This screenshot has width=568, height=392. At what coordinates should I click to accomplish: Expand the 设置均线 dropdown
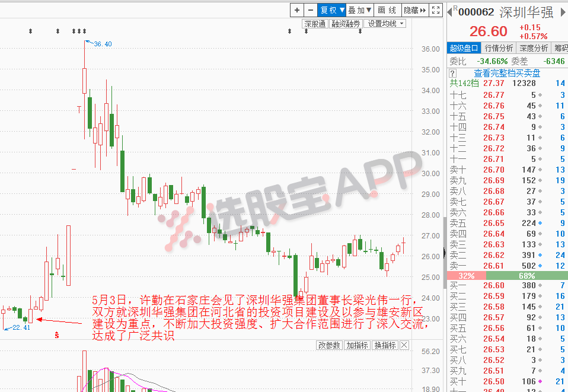click(x=385, y=24)
